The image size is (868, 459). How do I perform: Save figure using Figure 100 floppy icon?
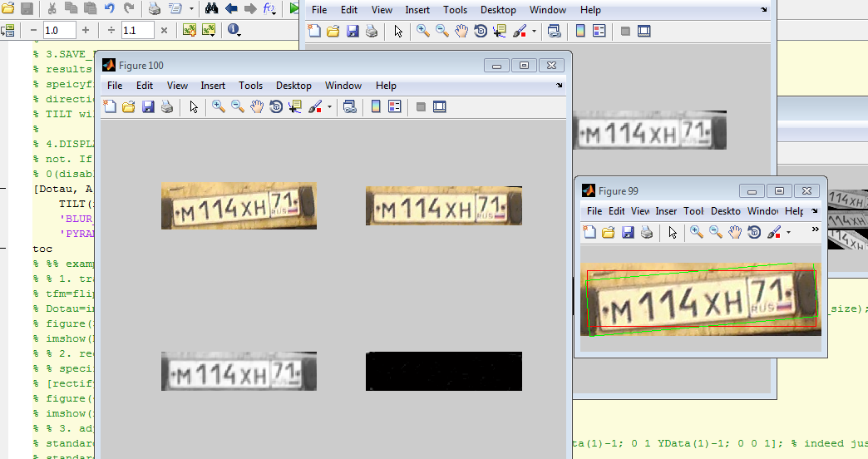[x=148, y=106]
